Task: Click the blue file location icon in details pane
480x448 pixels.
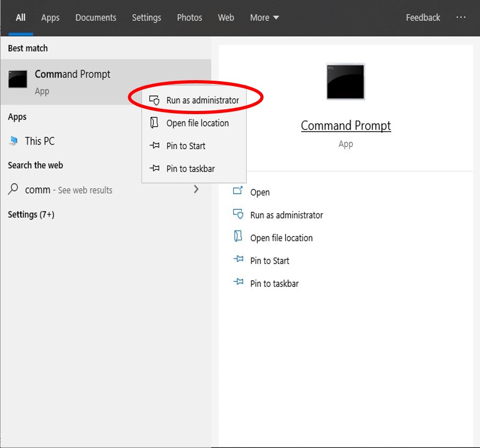Action: pyautogui.click(x=238, y=237)
